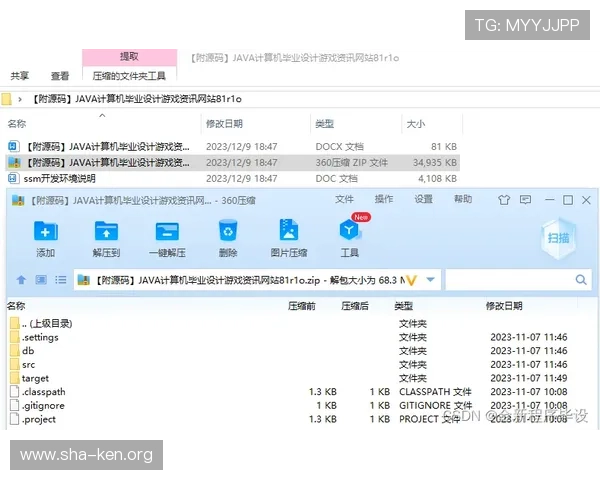Viewport: 600px width, 480px height.
Task: Maximize the 360压缩 window
Action: tap(568, 200)
